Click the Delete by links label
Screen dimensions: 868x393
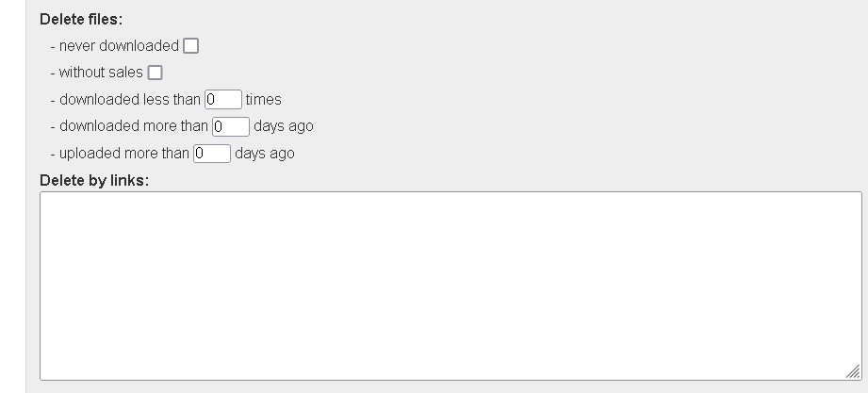[x=94, y=180]
